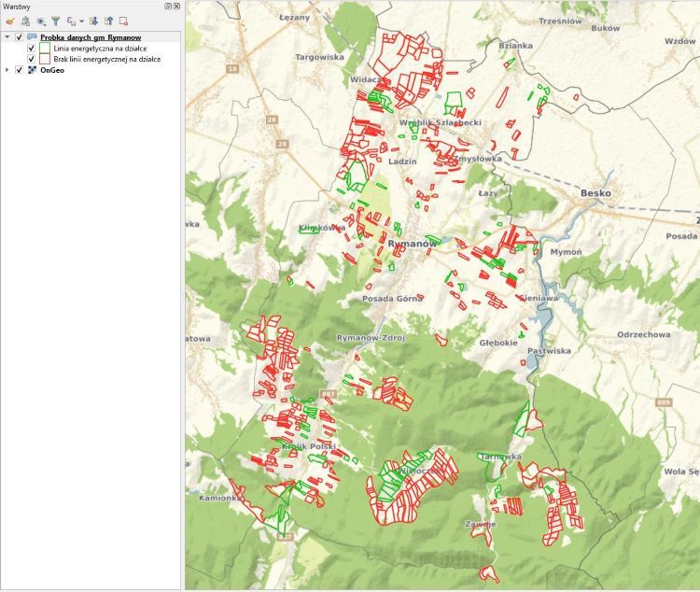700x592 pixels.
Task: Click the Remove Layer icon
Action: click(123, 20)
